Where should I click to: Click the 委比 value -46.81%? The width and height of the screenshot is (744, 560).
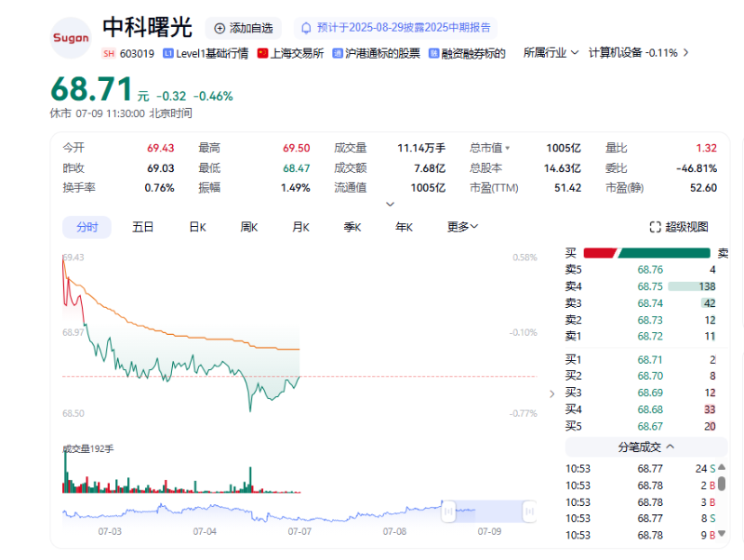point(697,168)
